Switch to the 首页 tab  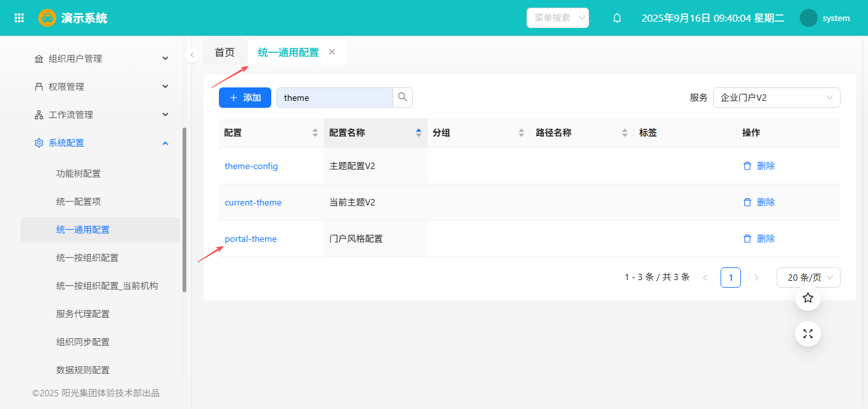[225, 52]
